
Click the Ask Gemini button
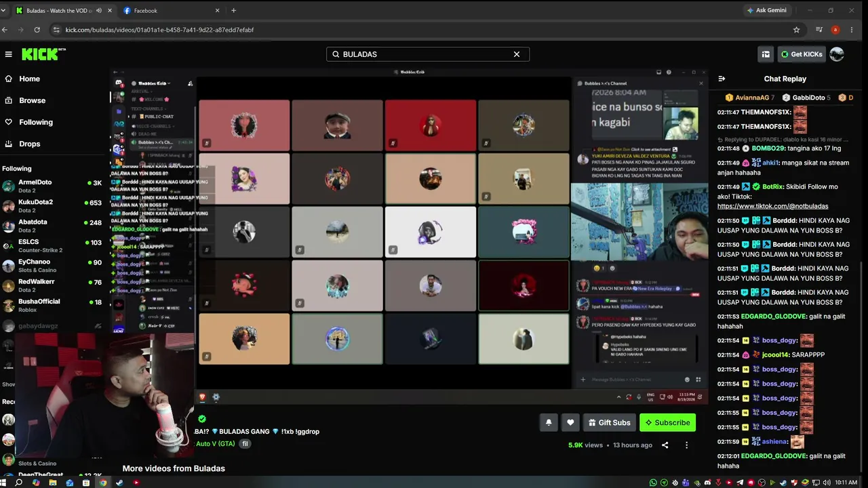(x=766, y=10)
